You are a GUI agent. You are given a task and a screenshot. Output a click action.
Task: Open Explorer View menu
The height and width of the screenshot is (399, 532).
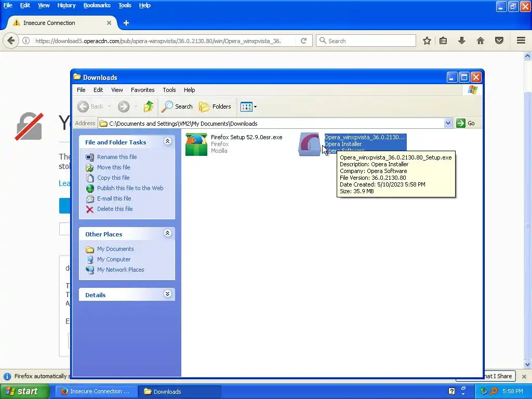117,90
